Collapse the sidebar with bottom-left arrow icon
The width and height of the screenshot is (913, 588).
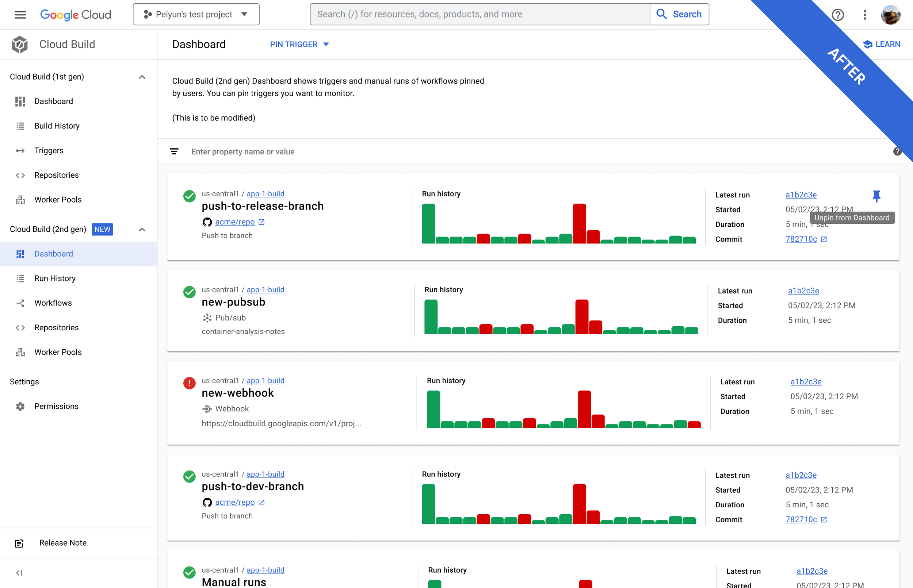pyautogui.click(x=19, y=572)
